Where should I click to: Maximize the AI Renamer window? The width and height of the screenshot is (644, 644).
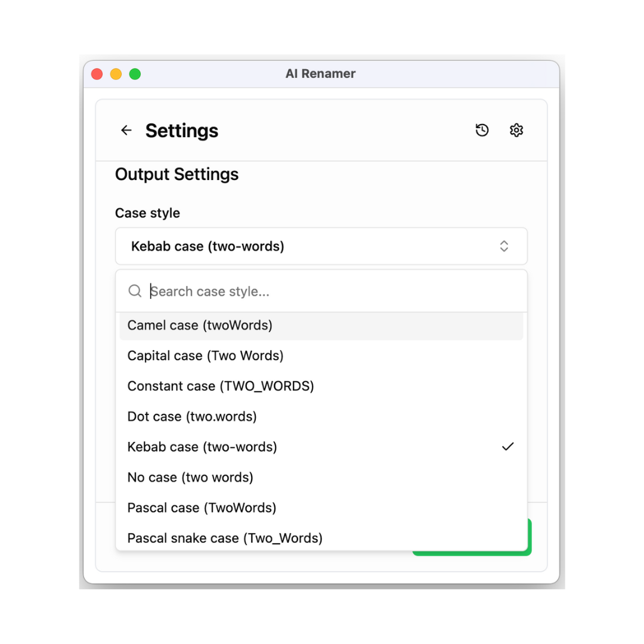pyautogui.click(x=135, y=74)
